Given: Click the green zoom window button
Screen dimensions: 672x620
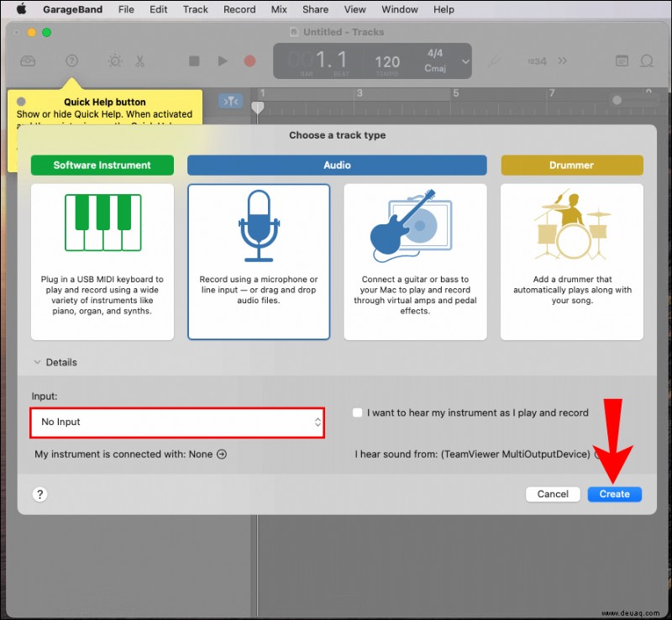Looking at the screenshot, I should coord(47,32).
